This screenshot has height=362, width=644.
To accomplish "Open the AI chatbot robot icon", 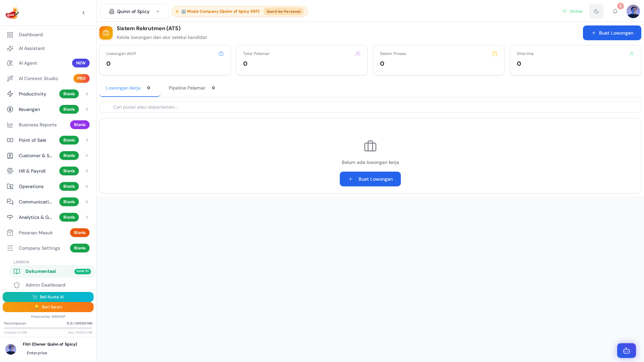I will 626,351.
